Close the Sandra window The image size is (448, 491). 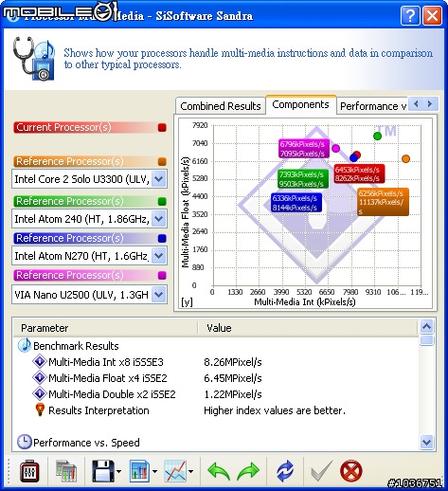(432, 15)
